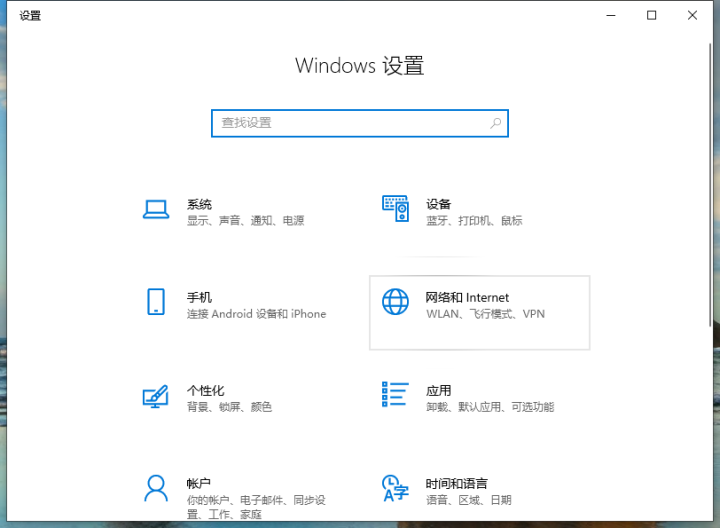
Task: Focus the 查找设置 search field
Action: coord(350,123)
